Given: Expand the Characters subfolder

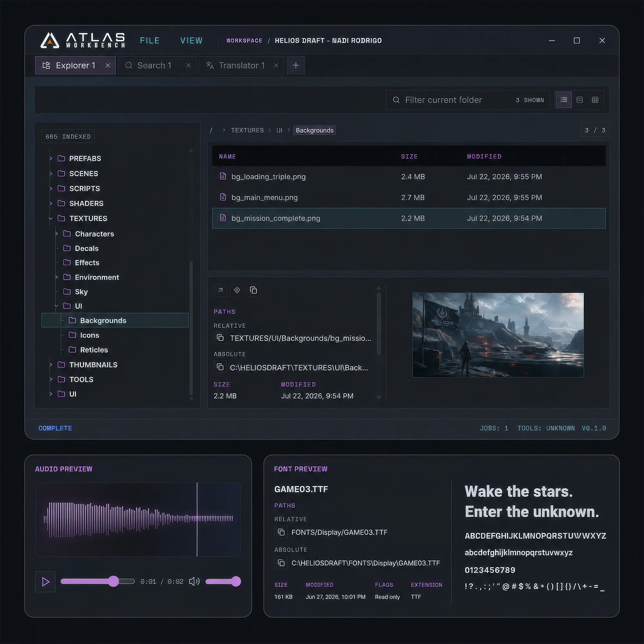Looking at the screenshot, I should click(56, 234).
